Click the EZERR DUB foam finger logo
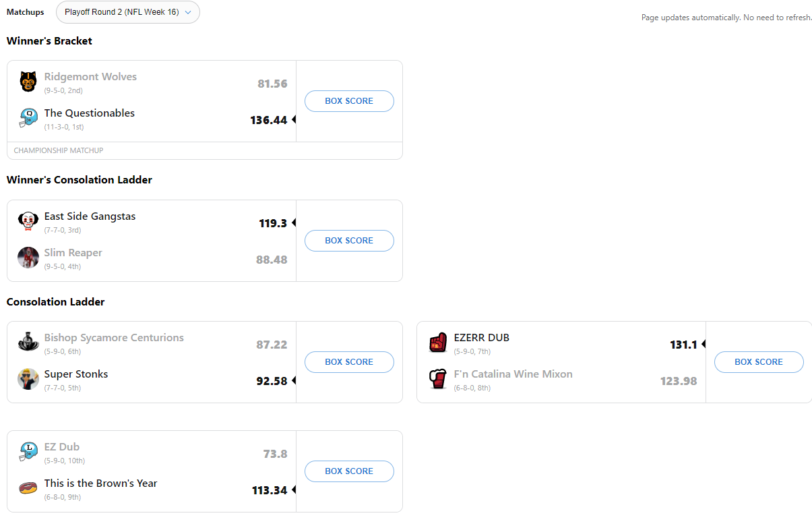This screenshot has height=528, width=812. tap(438, 343)
